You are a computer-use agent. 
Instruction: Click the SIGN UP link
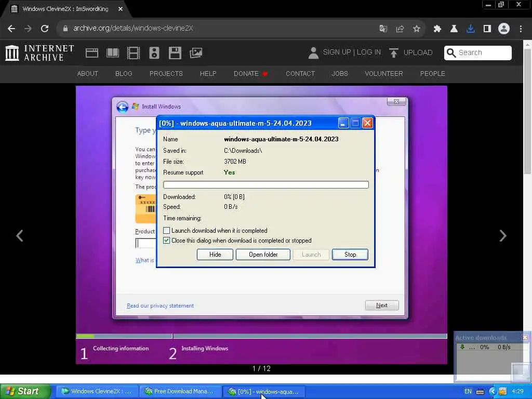coord(337,52)
